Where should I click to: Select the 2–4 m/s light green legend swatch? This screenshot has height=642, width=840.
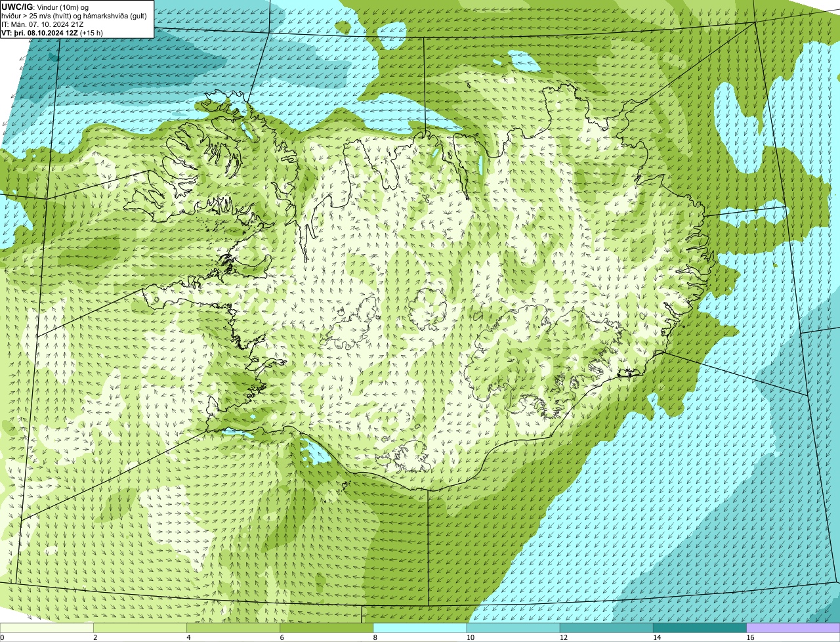[140, 628]
